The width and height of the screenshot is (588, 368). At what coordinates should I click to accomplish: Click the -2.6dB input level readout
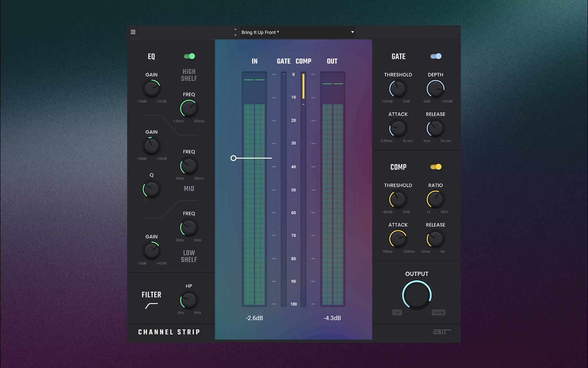click(x=254, y=318)
